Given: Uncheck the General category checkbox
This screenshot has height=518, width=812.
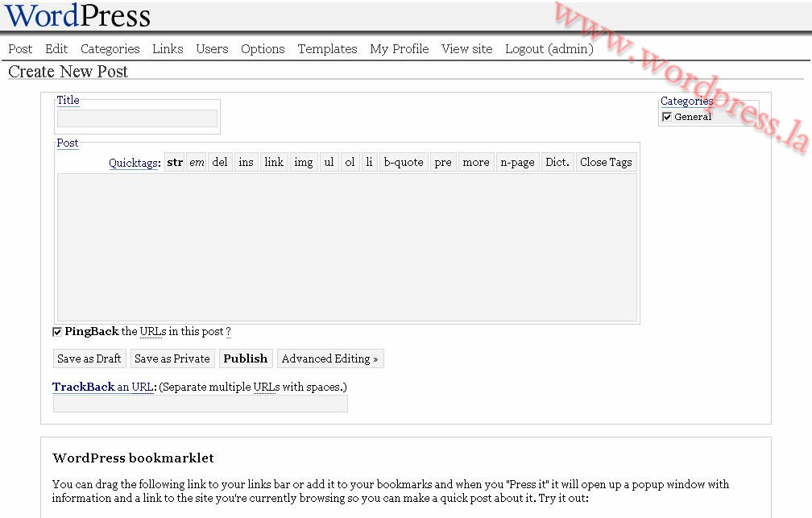Looking at the screenshot, I should click(x=667, y=117).
